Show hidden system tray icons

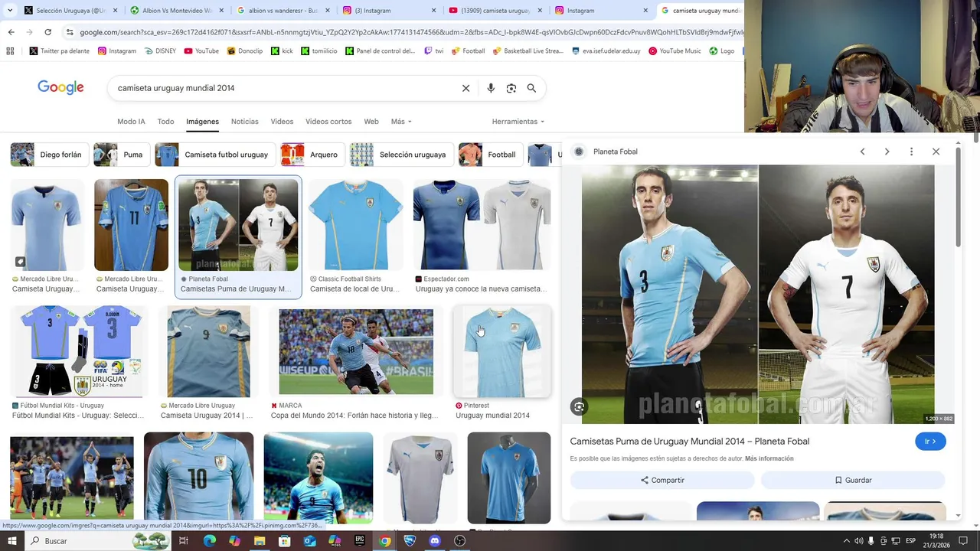pos(846,541)
